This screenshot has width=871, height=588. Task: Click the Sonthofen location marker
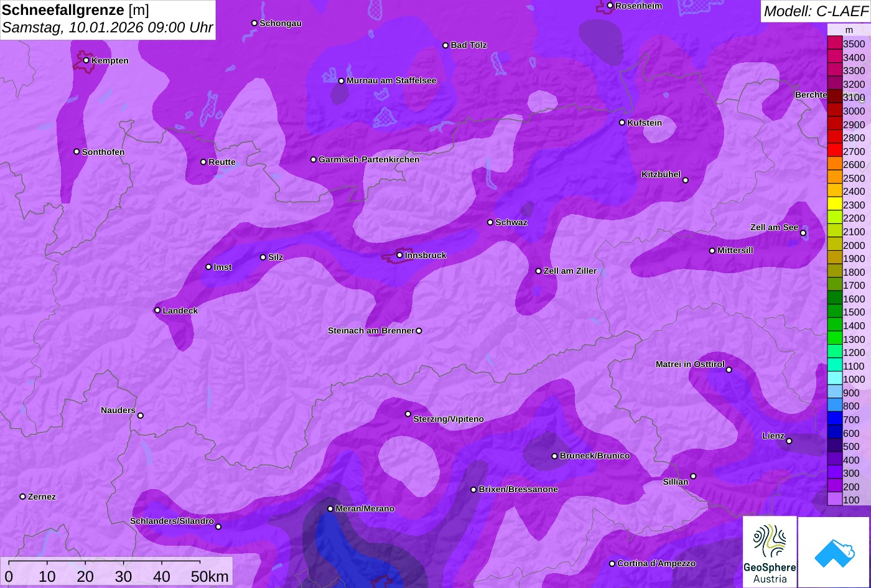(x=77, y=152)
